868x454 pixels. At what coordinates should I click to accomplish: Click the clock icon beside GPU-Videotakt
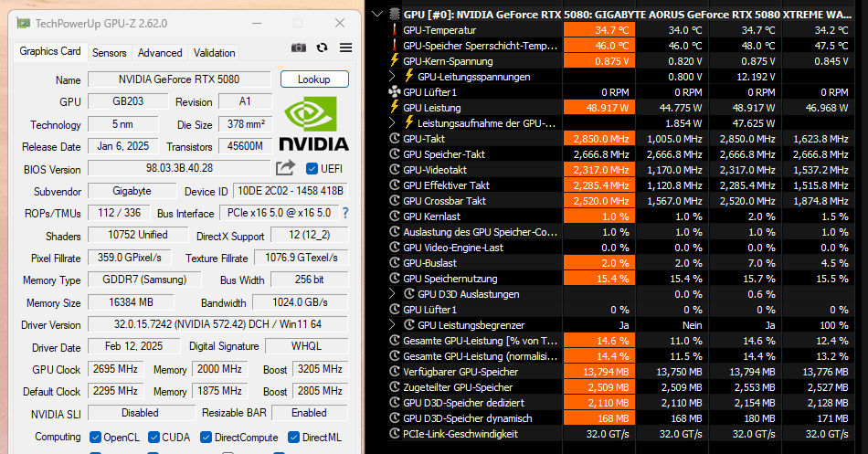tap(395, 169)
